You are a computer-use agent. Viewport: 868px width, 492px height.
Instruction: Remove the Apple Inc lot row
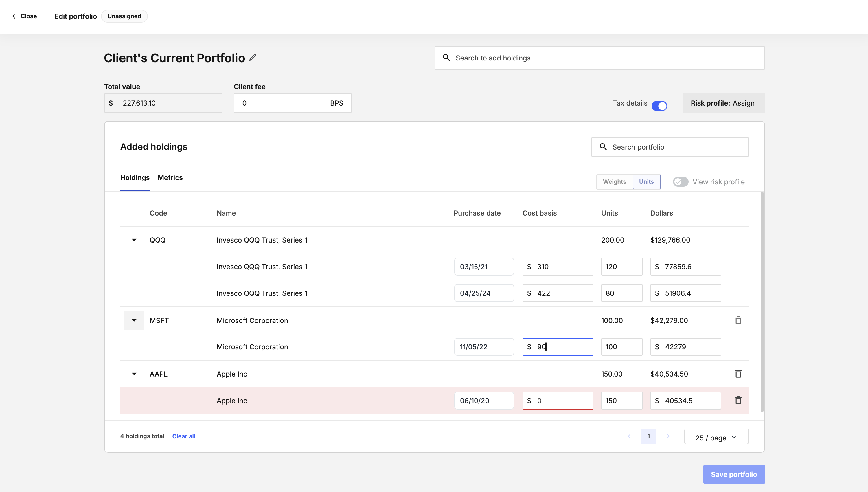(x=738, y=401)
